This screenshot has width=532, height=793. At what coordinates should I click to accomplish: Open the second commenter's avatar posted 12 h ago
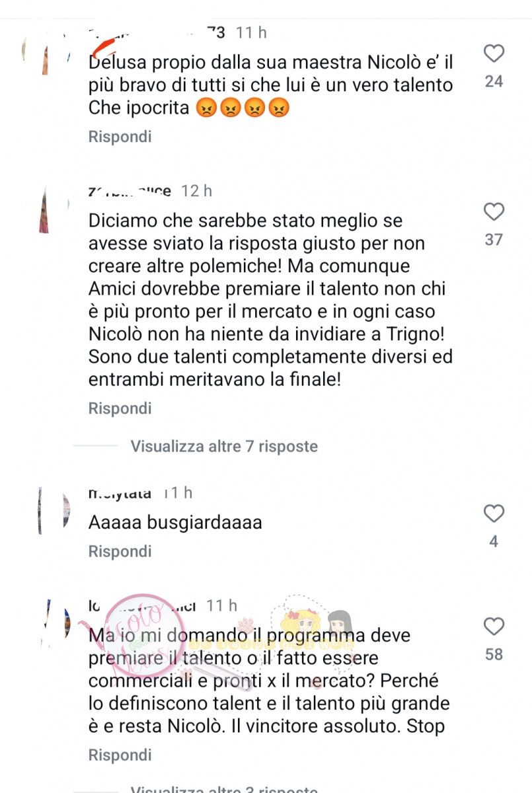[46, 211]
